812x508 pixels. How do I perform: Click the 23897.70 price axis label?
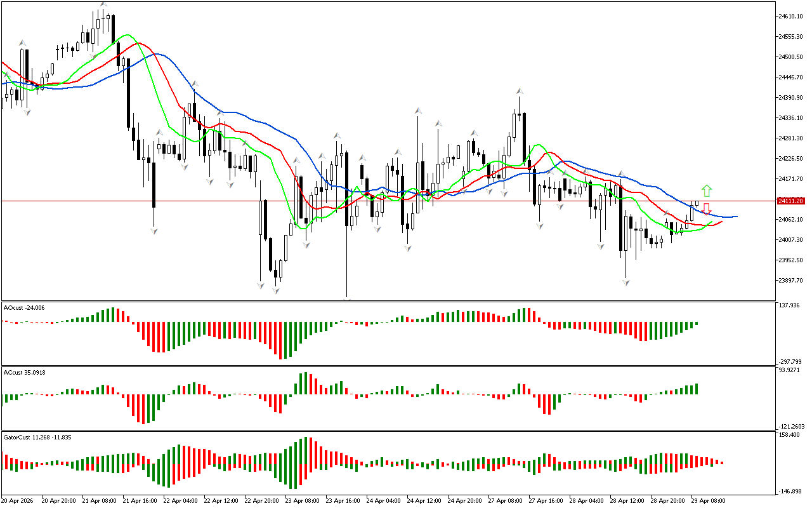[790, 281]
